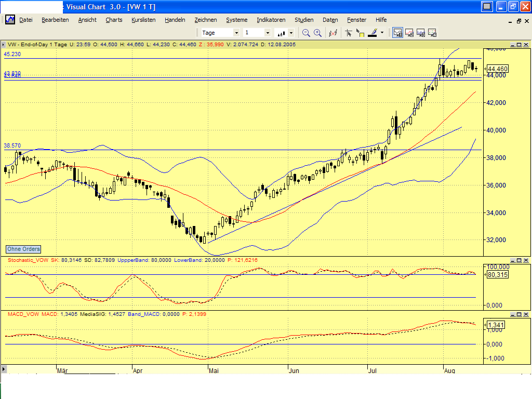Open the Zeichnen menu
Screen dimensions: 532x399
point(206,20)
